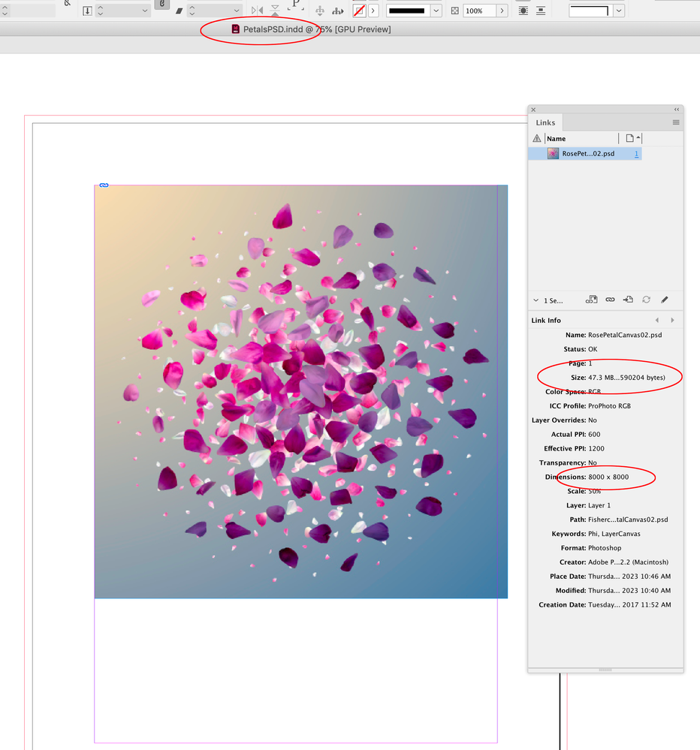Click the Status value OK
Image resolution: width=700 pixels, height=750 pixels.
coord(593,349)
